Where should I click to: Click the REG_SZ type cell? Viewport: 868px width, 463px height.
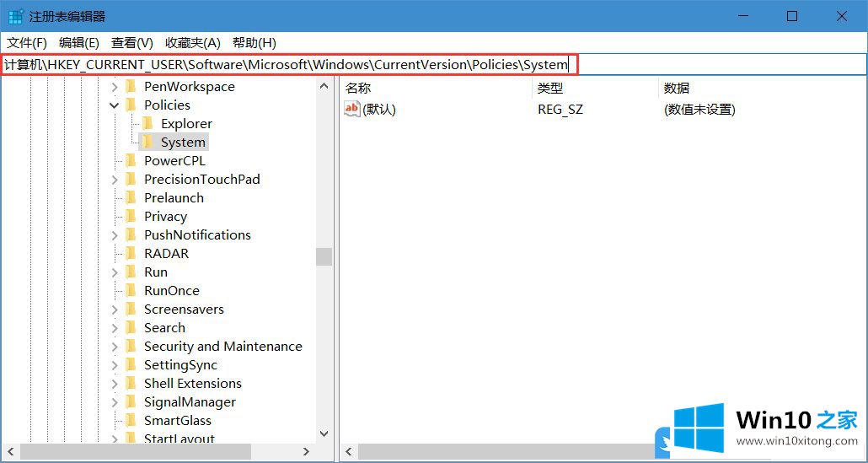(560, 110)
